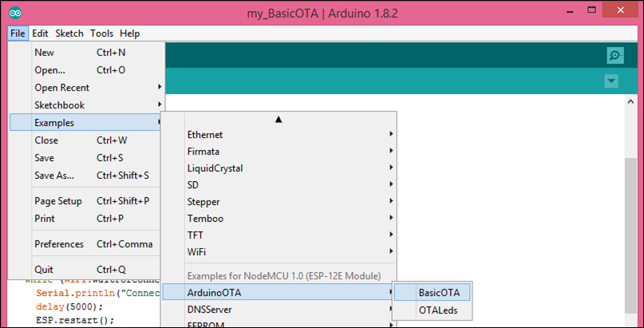Expand the WiFi examples submenu

click(279, 252)
